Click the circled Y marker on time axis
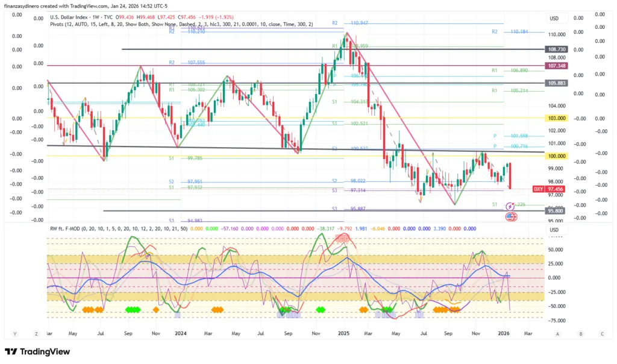The image size is (617, 364). (x=14, y=333)
